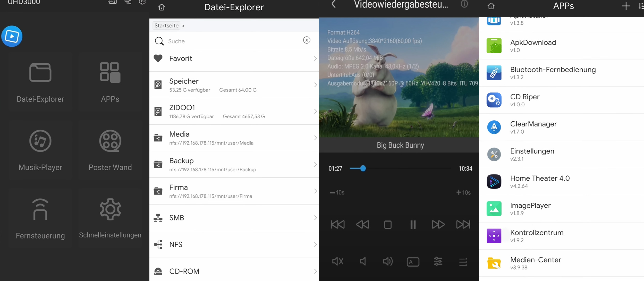The width and height of the screenshot is (644, 281).
Task: Click the CD-ROM disc icon
Action: coord(158,271)
